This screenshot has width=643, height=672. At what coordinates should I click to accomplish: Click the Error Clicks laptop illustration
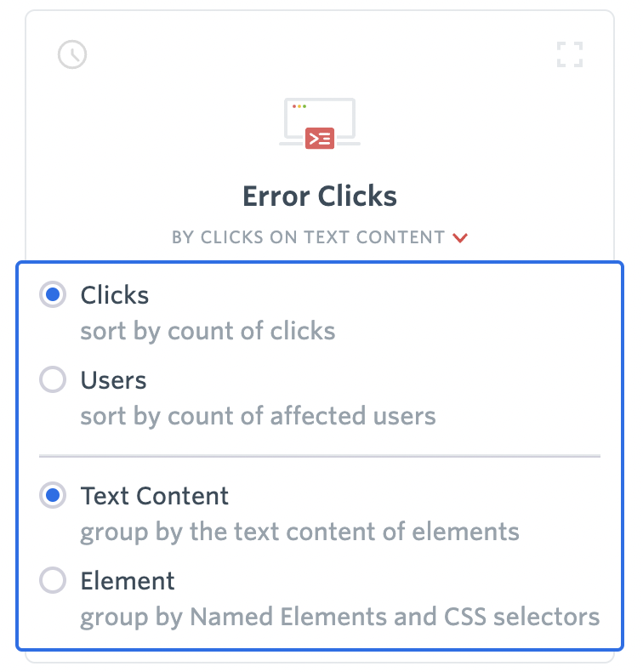(320, 123)
